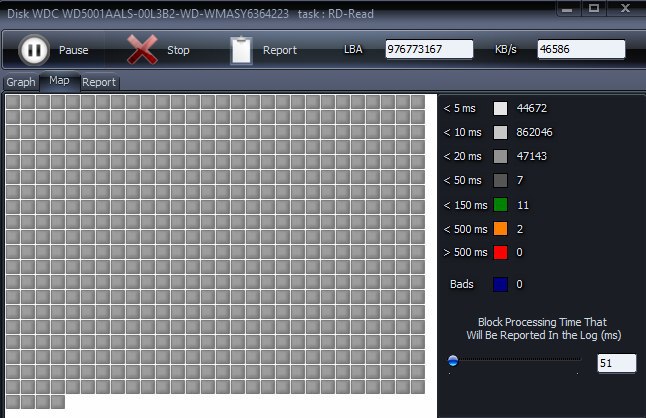Click the Block Processing Time description text

click(543, 329)
